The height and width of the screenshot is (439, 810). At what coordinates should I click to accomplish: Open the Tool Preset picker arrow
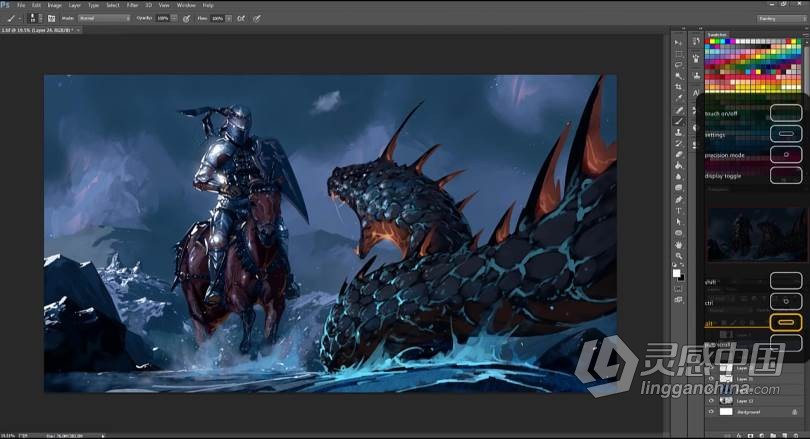coord(20,19)
